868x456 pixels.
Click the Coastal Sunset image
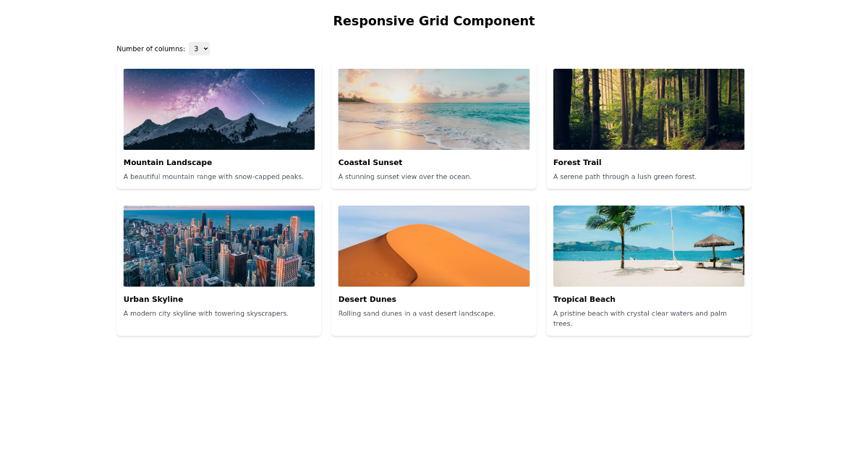coord(433,109)
